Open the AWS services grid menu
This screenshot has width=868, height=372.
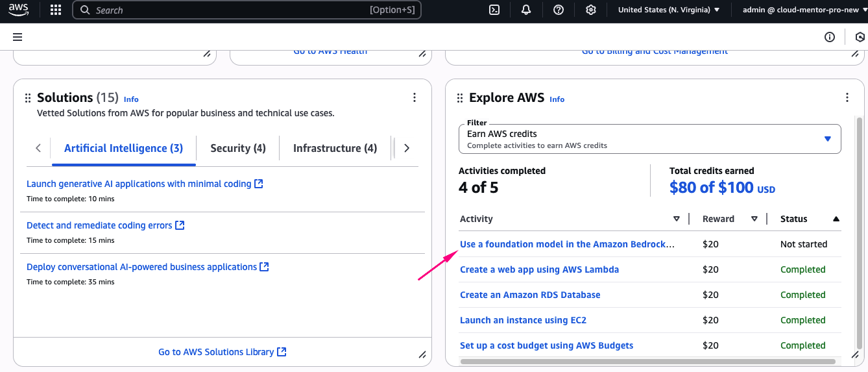(x=56, y=10)
